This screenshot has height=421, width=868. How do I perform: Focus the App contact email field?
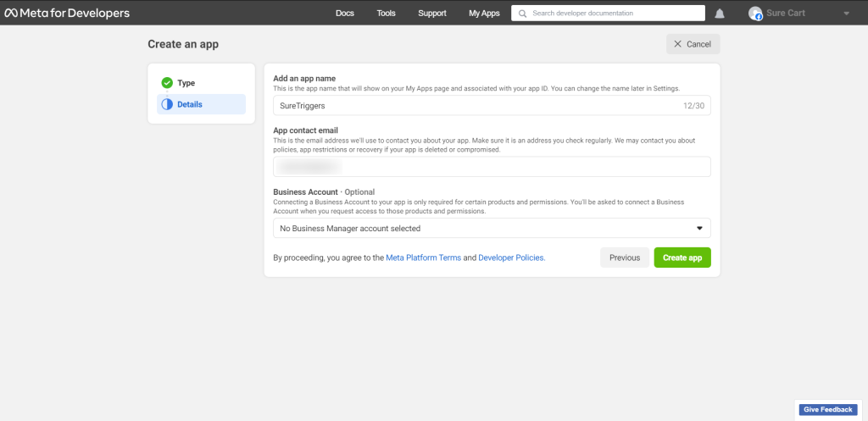click(492, 167)
